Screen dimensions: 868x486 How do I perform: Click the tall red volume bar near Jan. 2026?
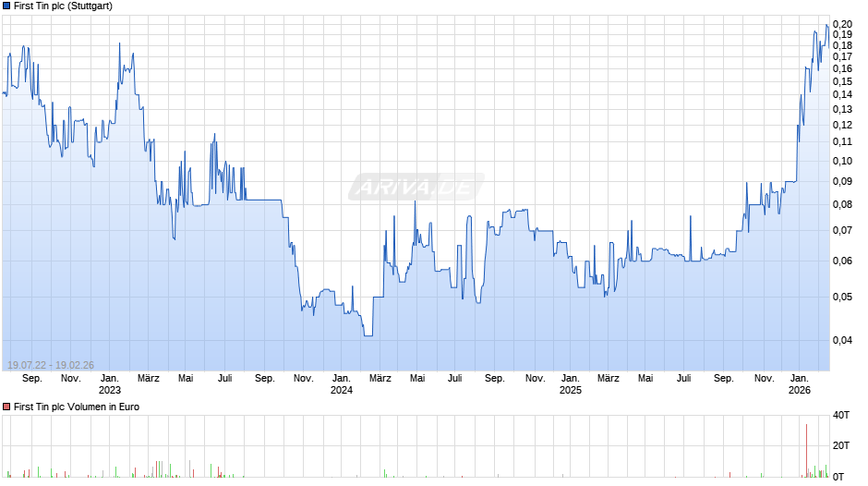point(806,451)
